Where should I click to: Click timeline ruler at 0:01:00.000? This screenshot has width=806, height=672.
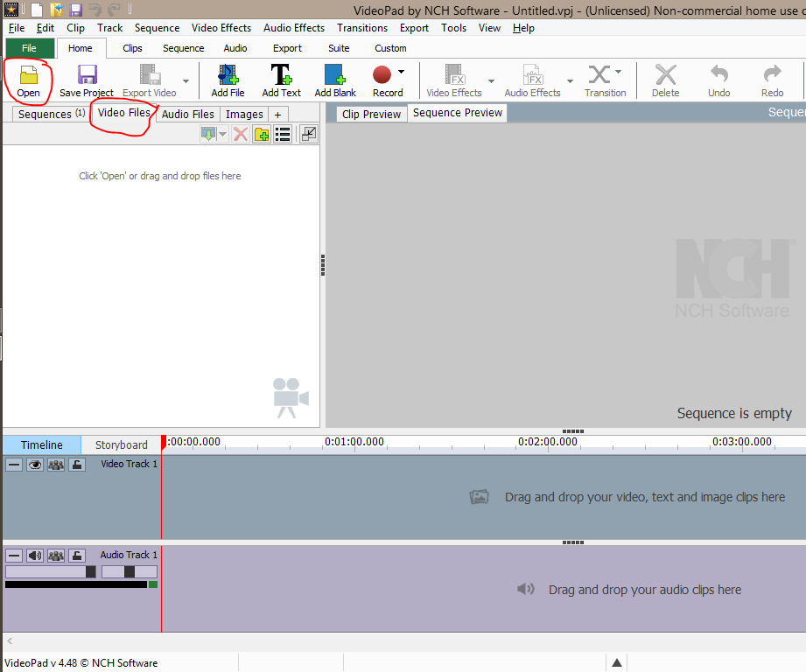354,442
